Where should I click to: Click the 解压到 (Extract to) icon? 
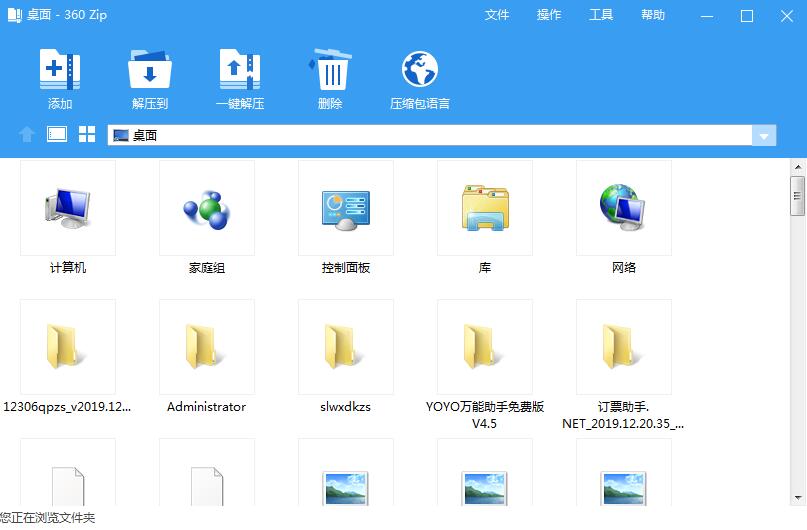pos(150,69)
